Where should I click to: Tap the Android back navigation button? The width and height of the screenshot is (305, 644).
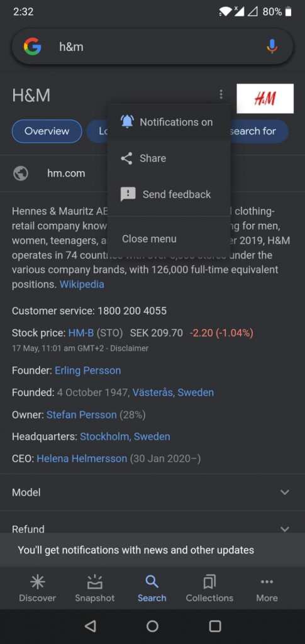[x=91, y=626]
